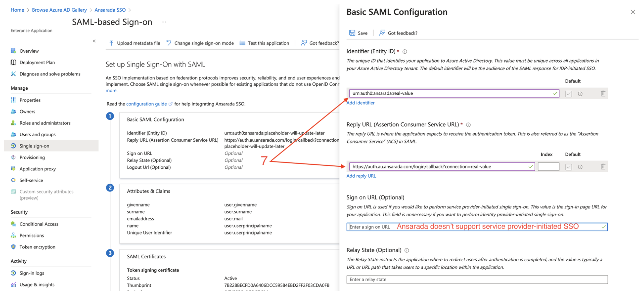Click the Token encryption shield icon
The width and height of the screenshot is (644, 295).
(x=13, y=247)
